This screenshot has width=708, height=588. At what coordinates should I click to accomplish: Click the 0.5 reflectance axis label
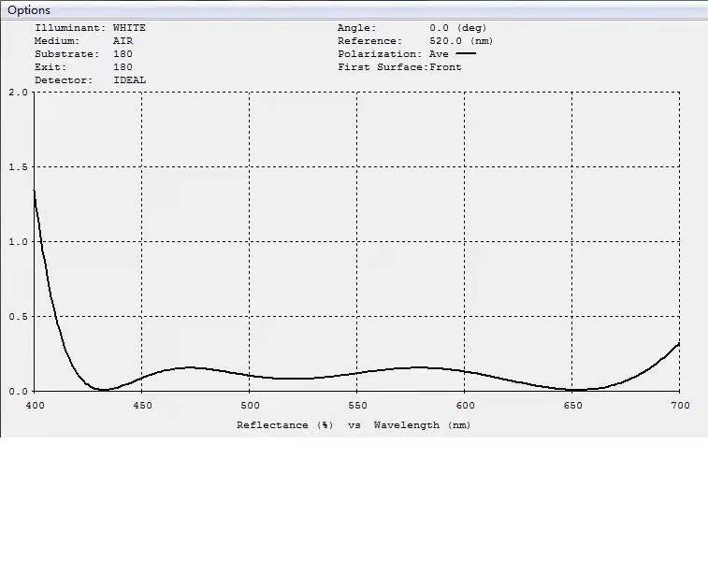click(18, 317)
